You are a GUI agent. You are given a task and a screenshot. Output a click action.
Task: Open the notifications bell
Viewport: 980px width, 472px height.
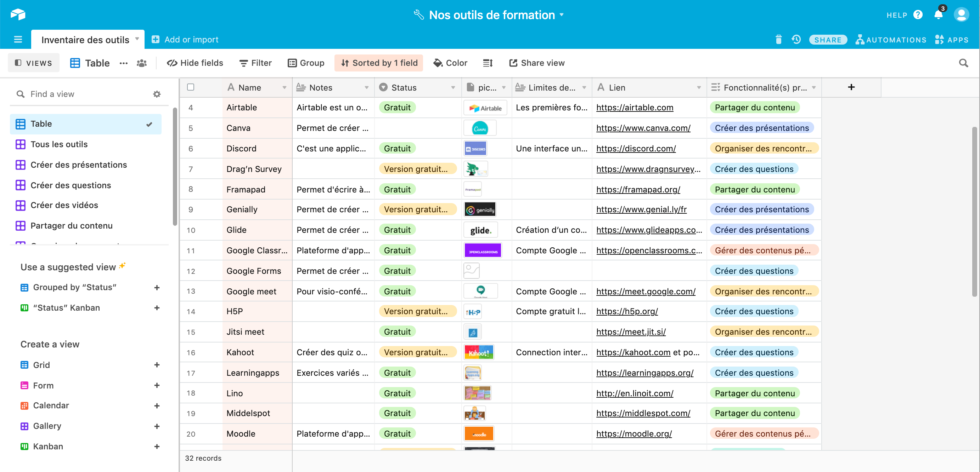click(x=938, y=15)
